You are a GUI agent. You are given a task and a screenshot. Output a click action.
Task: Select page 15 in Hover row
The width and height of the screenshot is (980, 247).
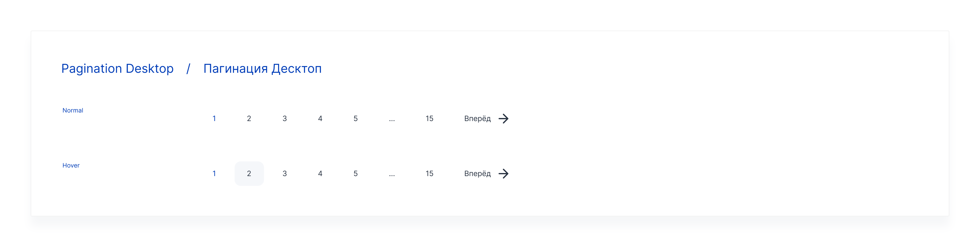coord(429,174)
